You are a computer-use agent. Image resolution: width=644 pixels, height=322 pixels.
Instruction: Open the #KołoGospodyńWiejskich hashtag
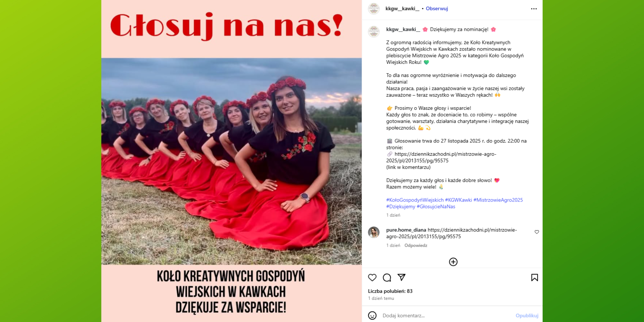415,200
